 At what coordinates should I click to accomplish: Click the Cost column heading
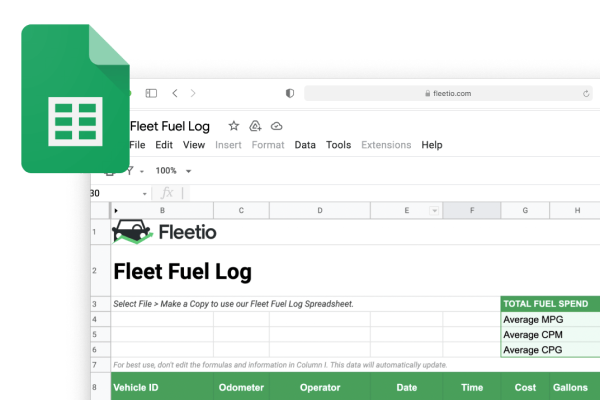525,387
